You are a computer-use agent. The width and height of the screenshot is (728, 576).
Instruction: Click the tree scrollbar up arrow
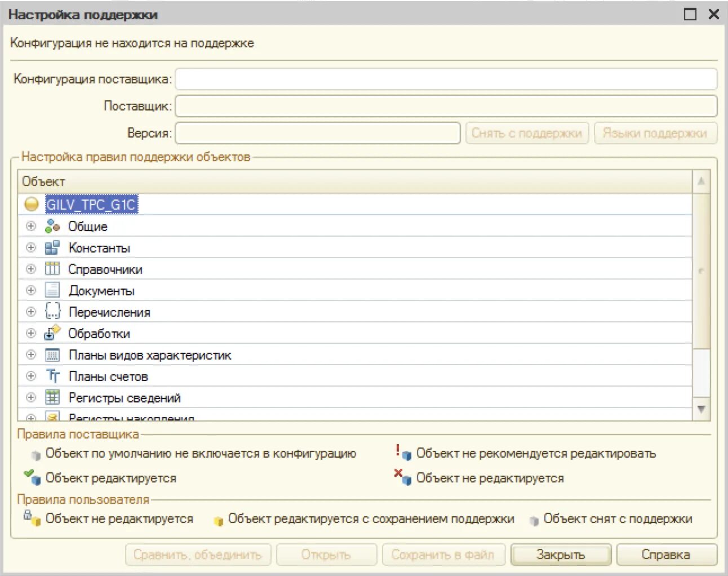702,181
